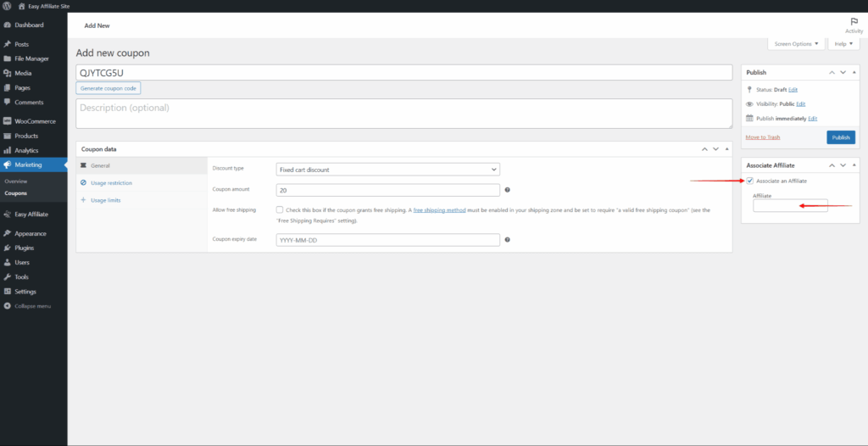Click the File Manager folder icon

(7, 59)
